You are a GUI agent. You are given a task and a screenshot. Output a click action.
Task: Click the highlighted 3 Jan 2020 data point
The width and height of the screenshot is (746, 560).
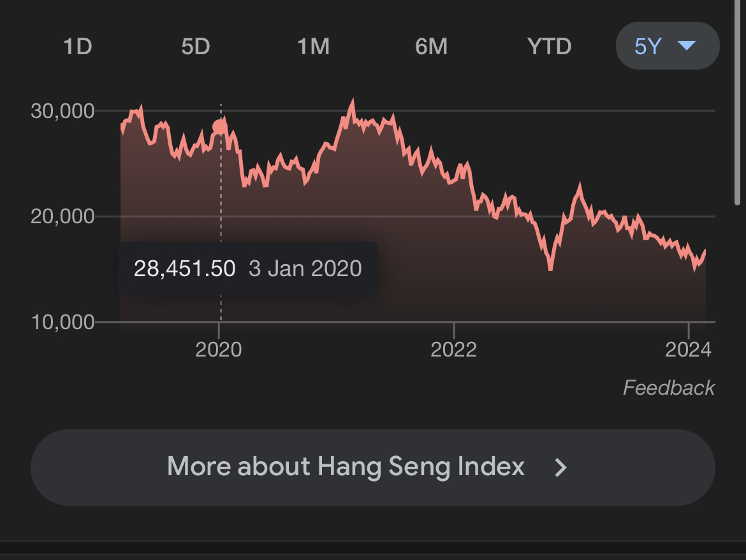point(220,127)
